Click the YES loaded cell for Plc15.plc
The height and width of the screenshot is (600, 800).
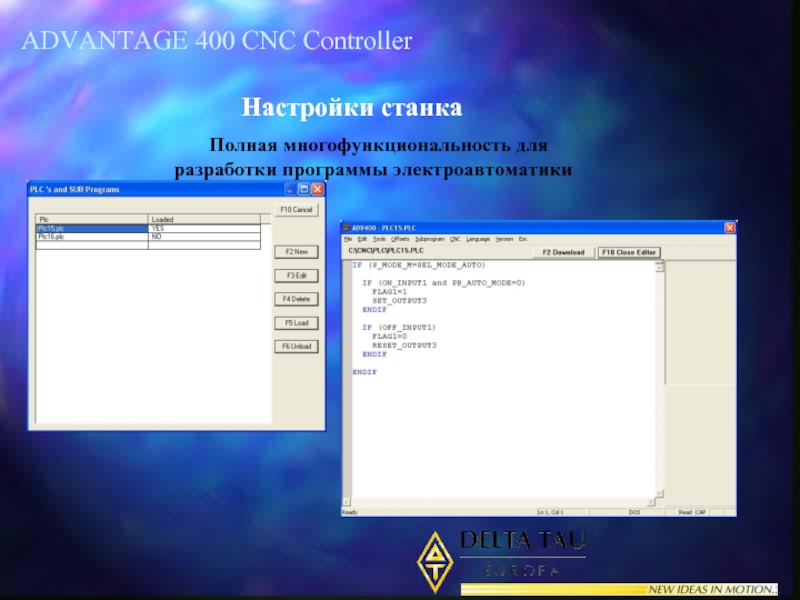[205, 229]
